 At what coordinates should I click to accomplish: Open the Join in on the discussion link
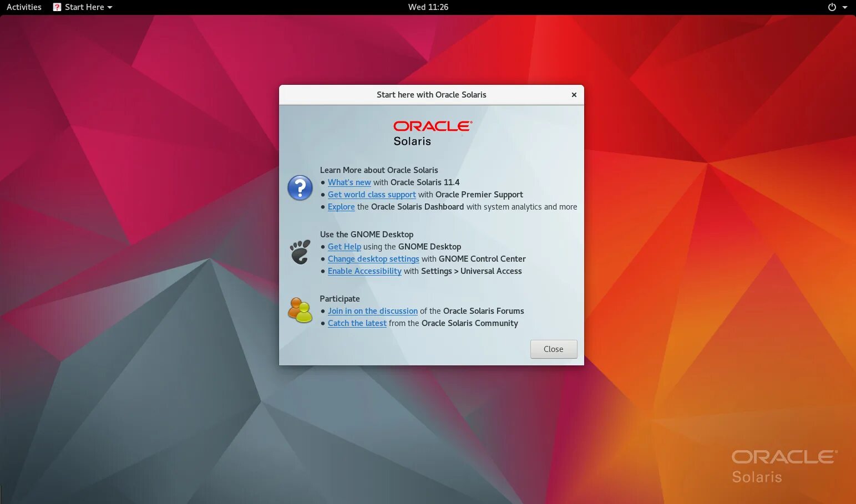(372, 311)
